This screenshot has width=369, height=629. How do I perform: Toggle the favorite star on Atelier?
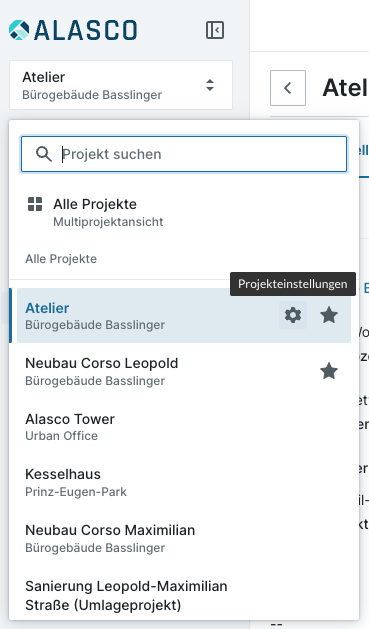click(x=329, y=315)
